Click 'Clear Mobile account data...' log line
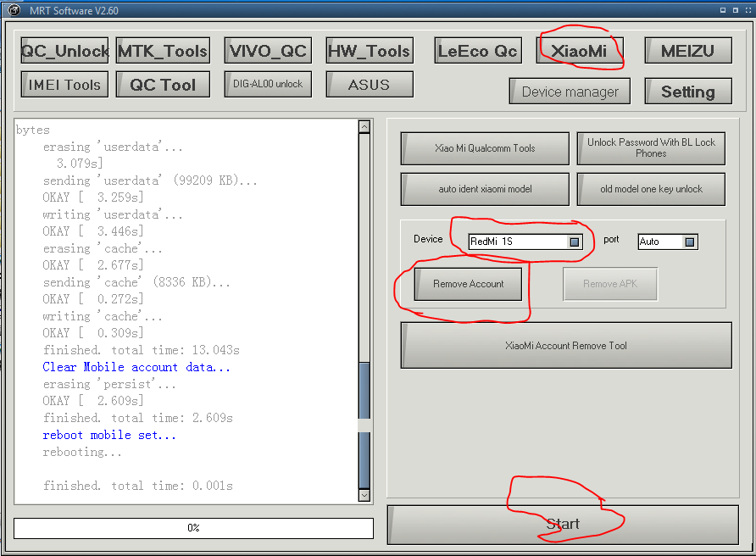The image size is (756, 556). (136, 367)
